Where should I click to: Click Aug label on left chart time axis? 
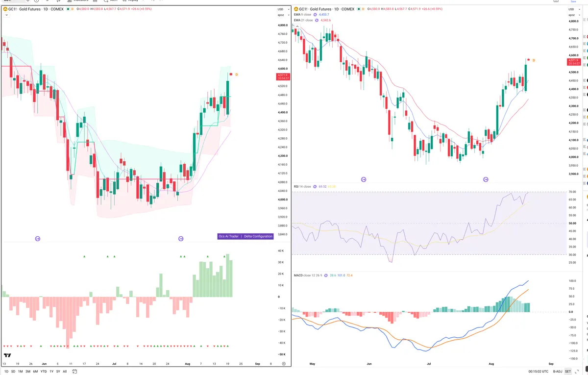[188, 364]
